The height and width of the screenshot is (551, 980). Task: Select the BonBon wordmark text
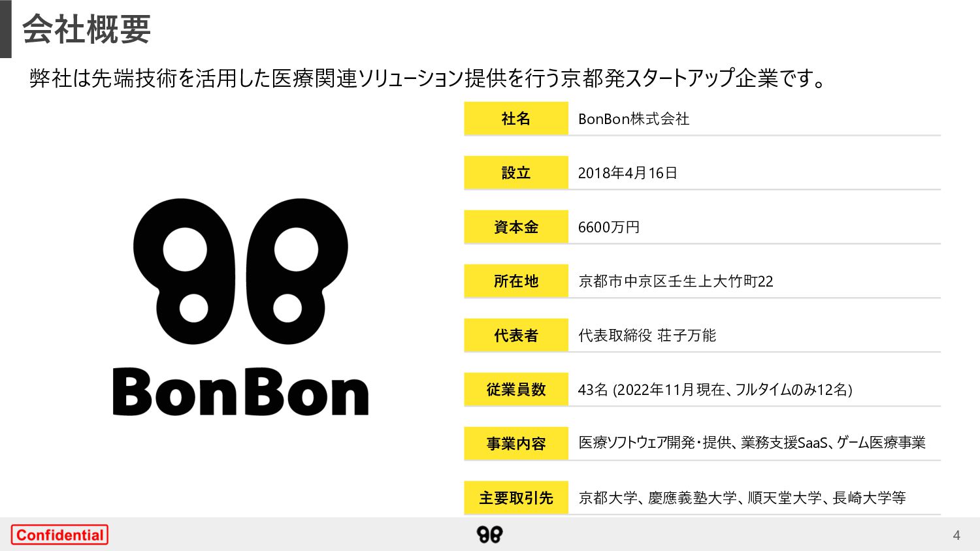click(x=240, y=392)
